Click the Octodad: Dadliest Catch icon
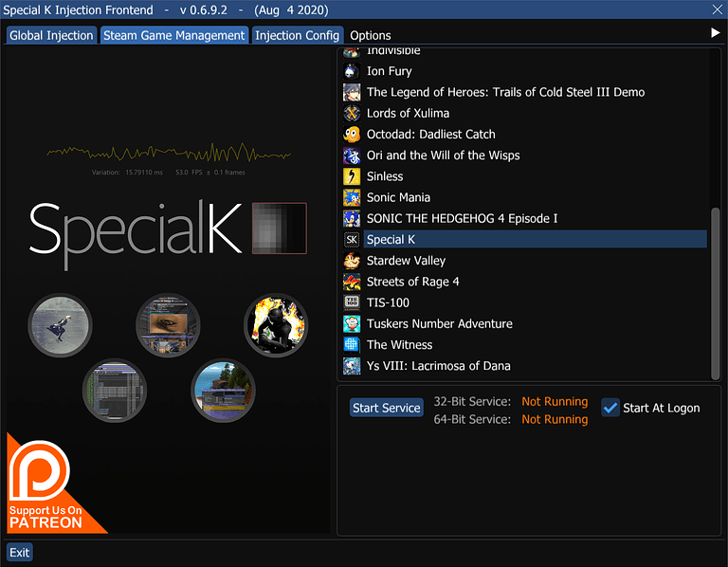 [x=352, y=135]
